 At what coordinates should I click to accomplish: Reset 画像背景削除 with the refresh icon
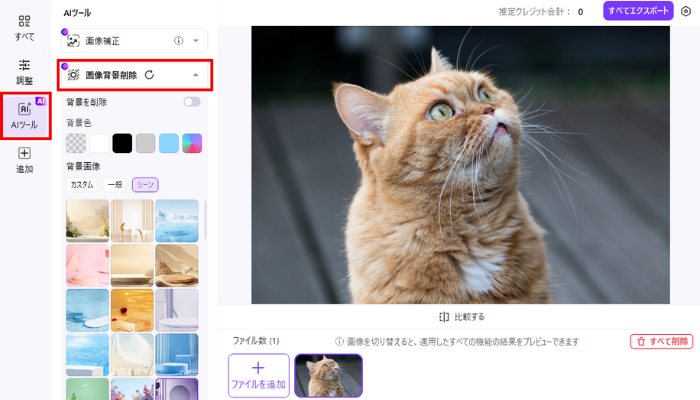click(x=149, y=75)
